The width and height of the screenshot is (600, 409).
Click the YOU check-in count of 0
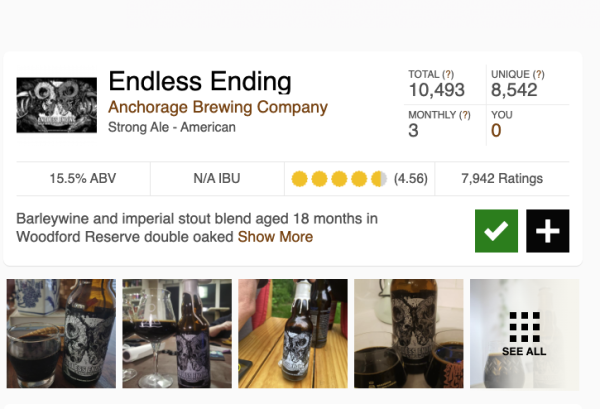pyautogui.click(x=496, y=130)
